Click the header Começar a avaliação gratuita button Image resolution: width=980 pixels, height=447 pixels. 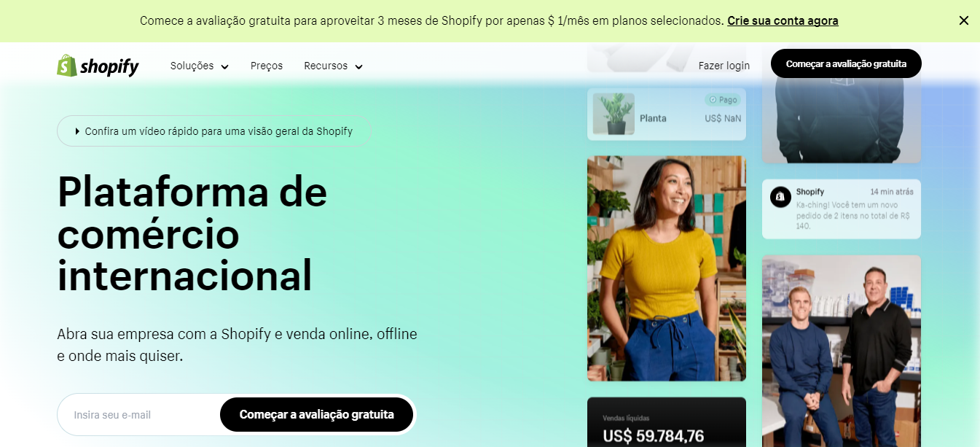[846, 63]
